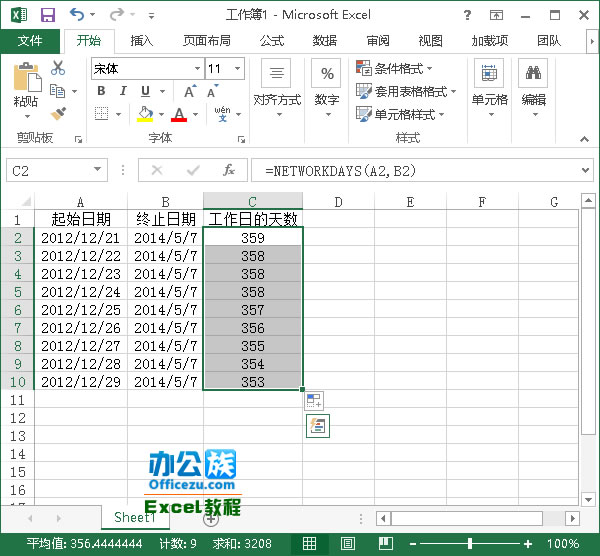Add a new sheet with plus icon
Image resolution: width=600 pixels, height=556 pixels.
(x=211, y=518)
